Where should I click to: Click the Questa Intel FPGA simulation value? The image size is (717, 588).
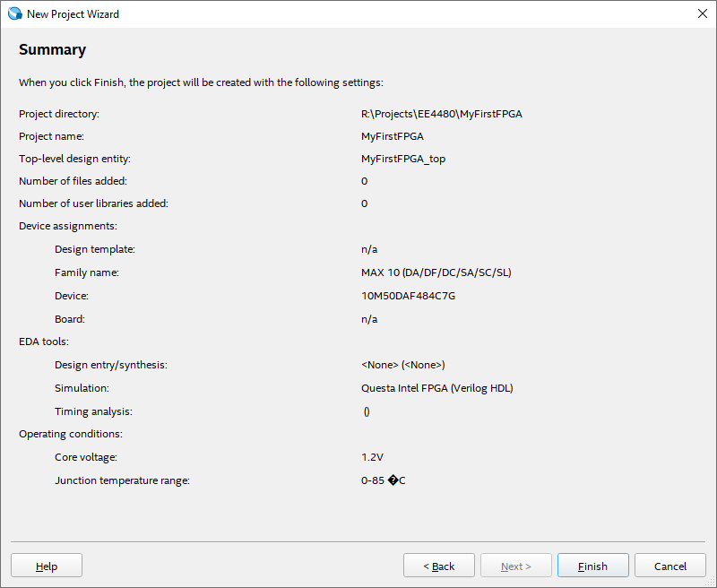436,388
